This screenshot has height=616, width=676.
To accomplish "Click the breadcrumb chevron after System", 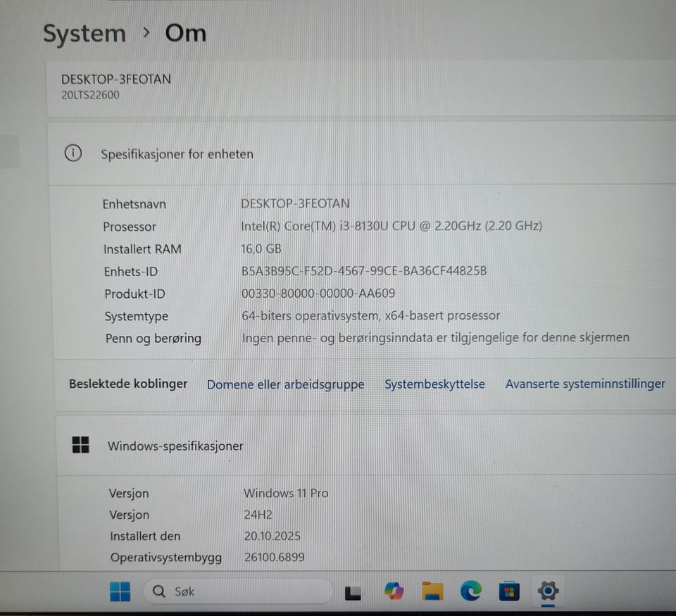I will pyautogui.click(x=146, y=32).
